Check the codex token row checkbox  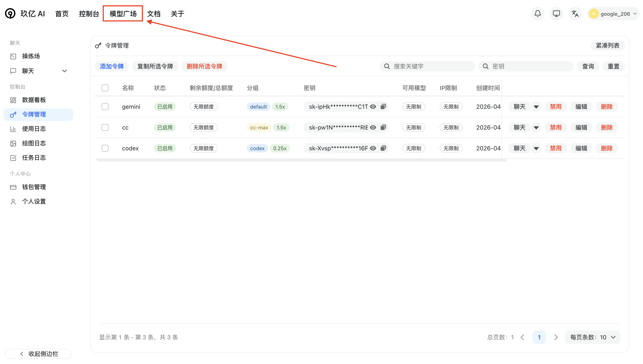point(105,148)
